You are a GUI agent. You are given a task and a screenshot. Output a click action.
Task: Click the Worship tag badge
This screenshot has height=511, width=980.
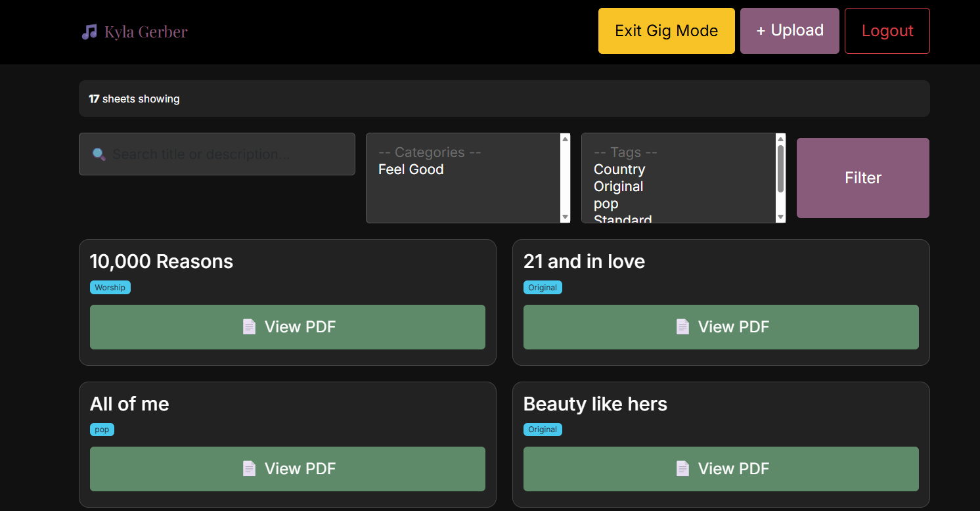(x=110, y=288)
